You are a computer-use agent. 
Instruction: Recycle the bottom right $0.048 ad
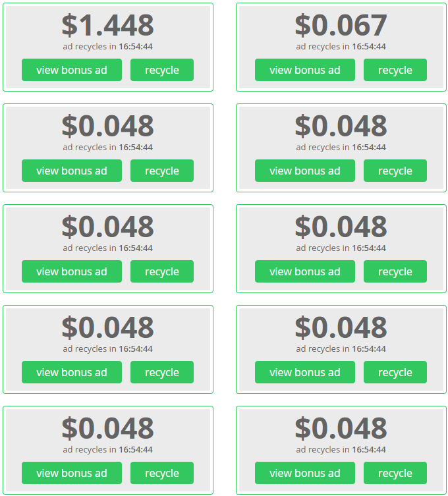tap(395, 472)
